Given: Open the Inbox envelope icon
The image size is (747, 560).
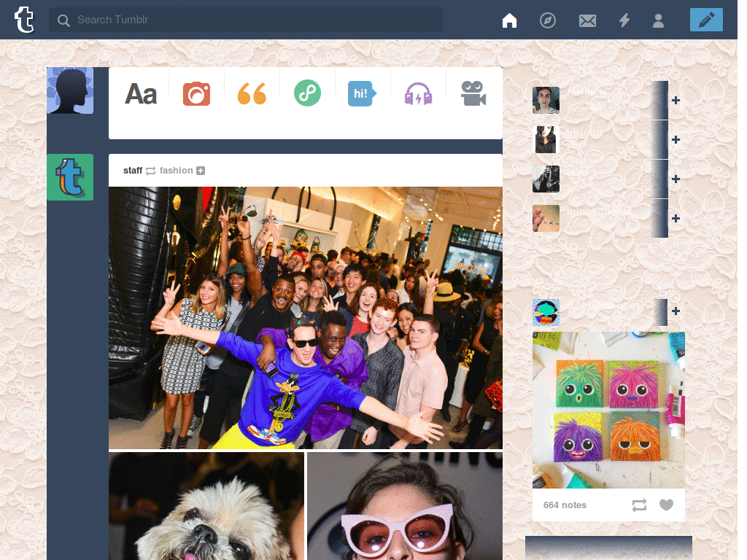Looking at the screenshot, I should click(587, 20).
